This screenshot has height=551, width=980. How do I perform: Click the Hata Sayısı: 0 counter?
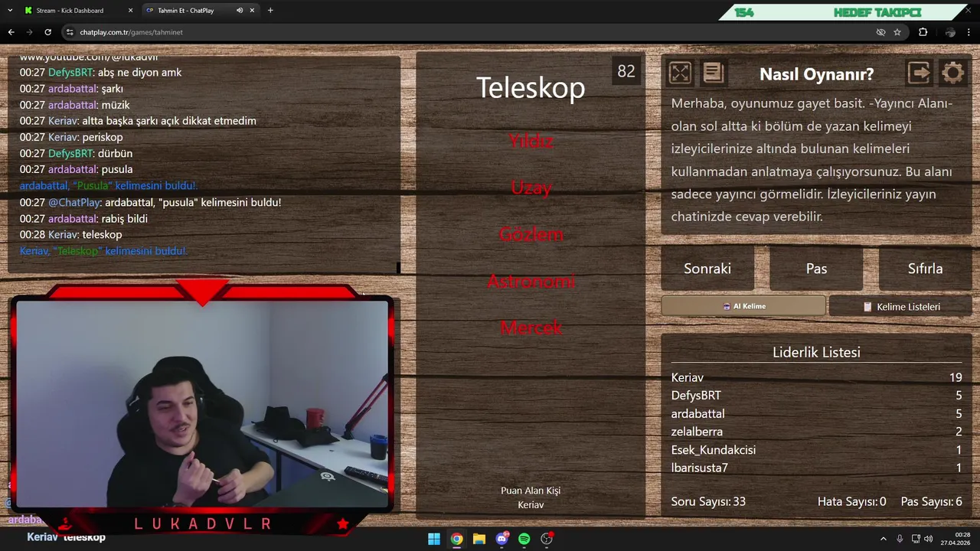pos(852,502)
